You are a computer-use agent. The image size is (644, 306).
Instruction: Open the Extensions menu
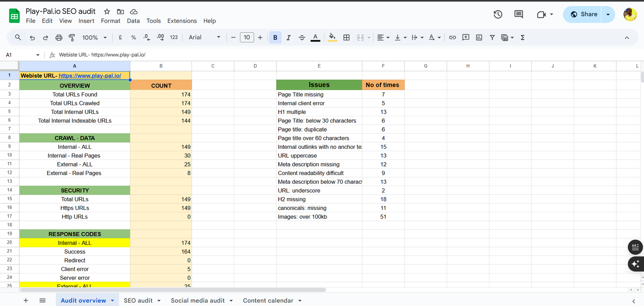(182, 21)
